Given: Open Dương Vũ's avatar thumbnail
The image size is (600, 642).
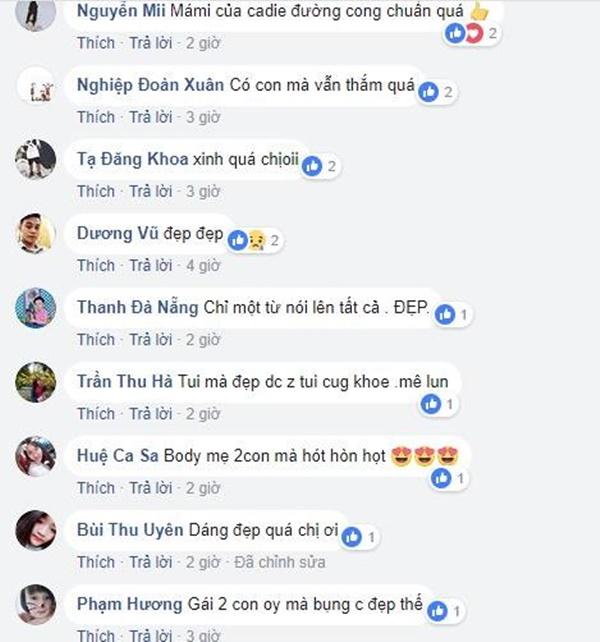Looking at the screenshot, I should click(36, 234).
